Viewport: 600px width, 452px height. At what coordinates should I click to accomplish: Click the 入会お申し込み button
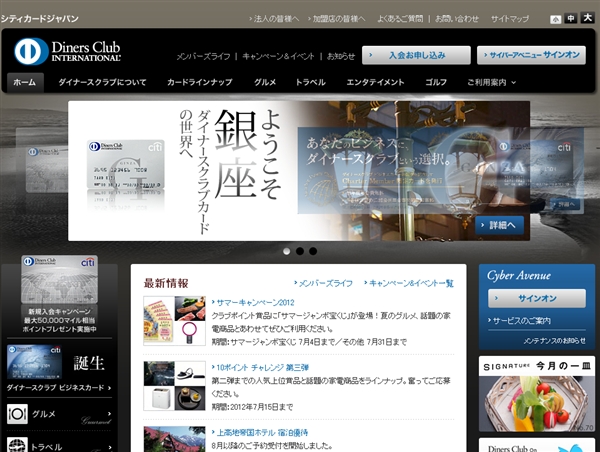tap(416, 55)
